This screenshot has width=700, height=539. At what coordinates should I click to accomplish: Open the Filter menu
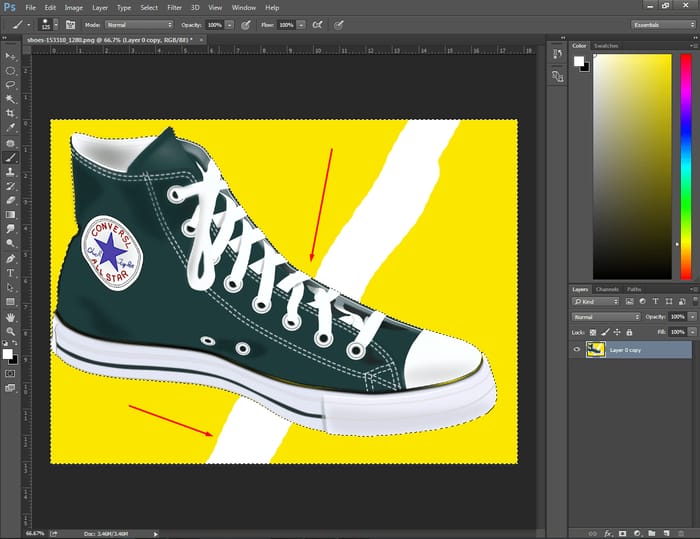click(x=174, y=8)
